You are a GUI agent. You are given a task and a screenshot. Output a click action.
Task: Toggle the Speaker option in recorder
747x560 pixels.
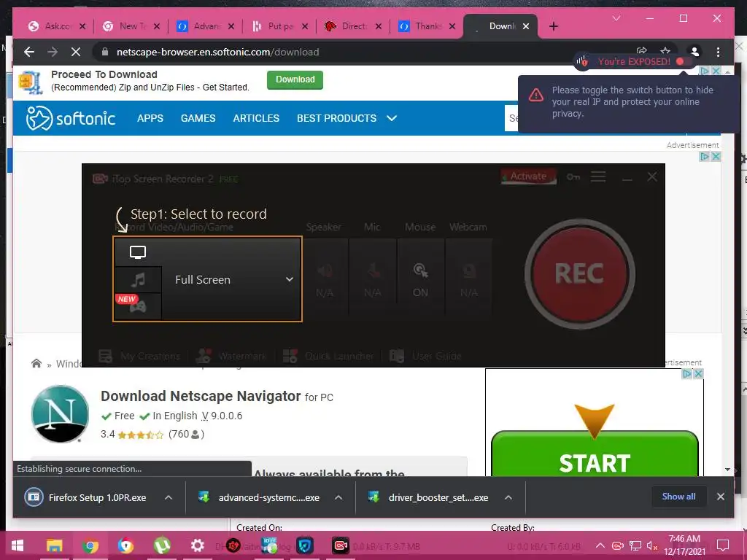[x=325, y=278]
